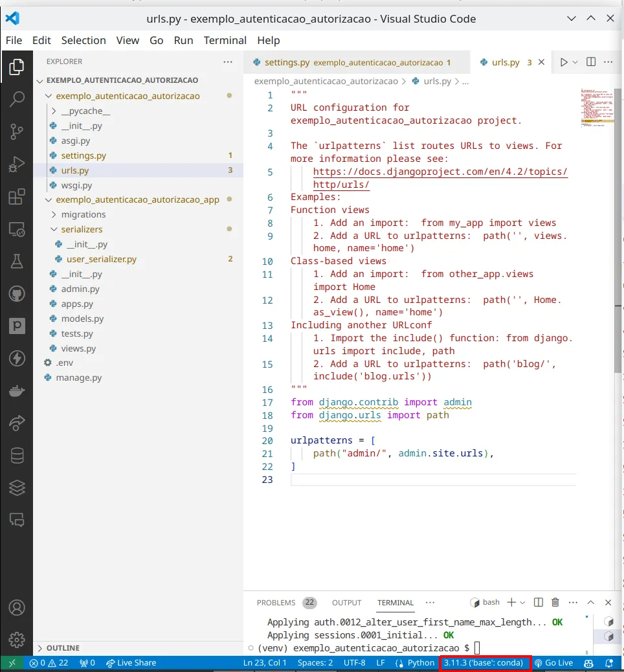
Task: Open the Testing flask view
Action: click(x=17, y=262)
